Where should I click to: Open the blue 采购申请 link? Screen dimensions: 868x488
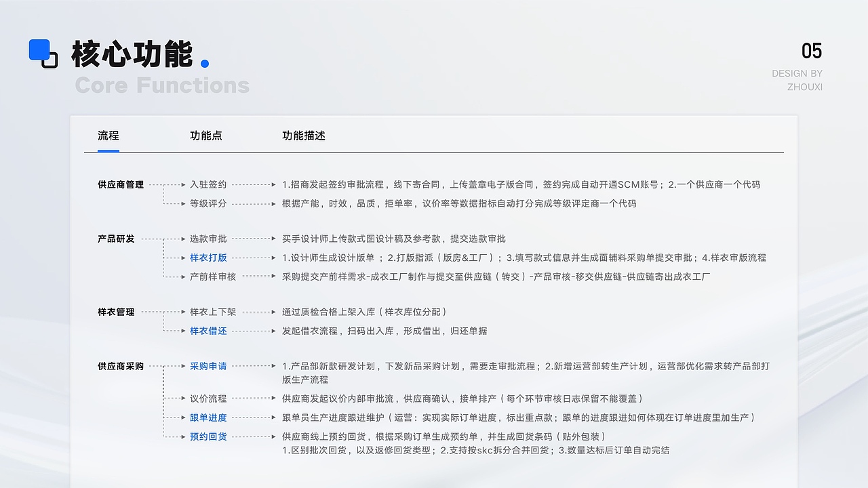208,366
